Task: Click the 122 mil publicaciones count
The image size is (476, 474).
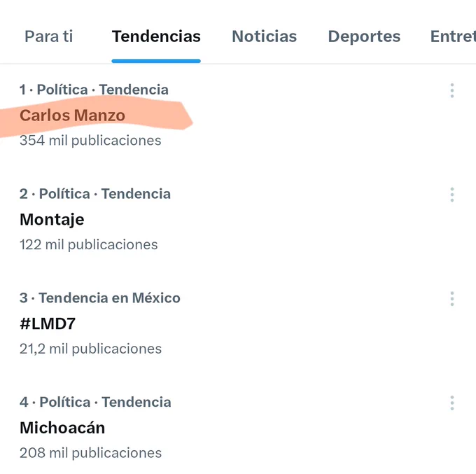Action: click(89, 245)
